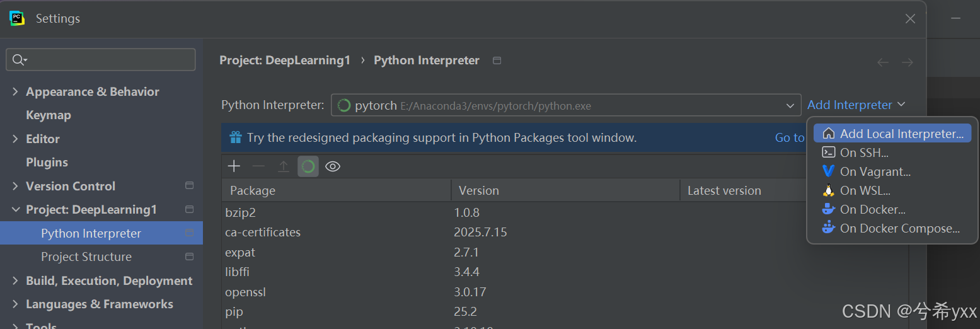The width and height of the screenshot is (980, 329).
Task: Choose Add Local Interpreter menu item
Action: tap(892, 134)
